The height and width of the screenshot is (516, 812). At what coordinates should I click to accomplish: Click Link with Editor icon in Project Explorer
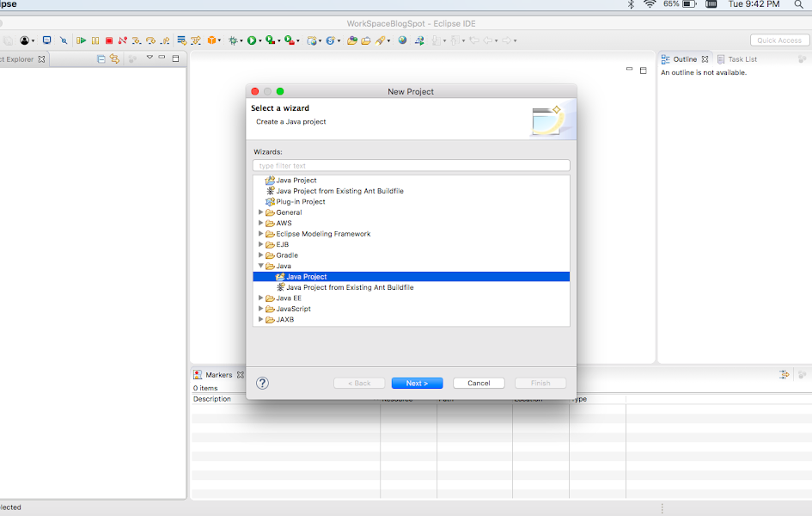pyautogui.click(x=114, y=59)
